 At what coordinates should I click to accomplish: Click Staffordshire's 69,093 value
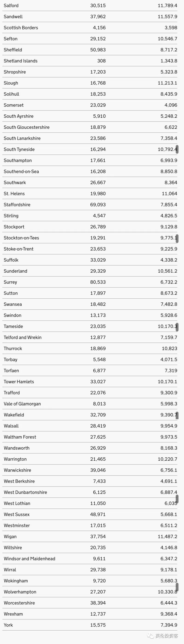point(98,205)
